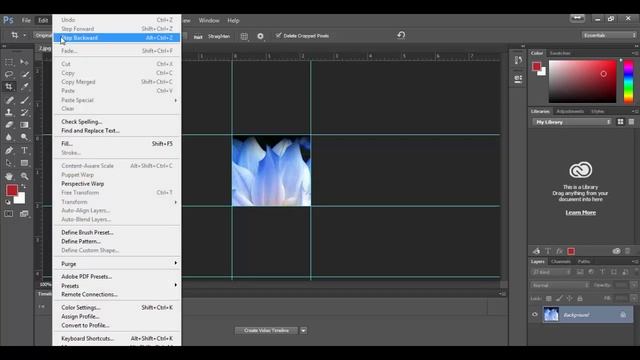Click the Create Video Timeline button
640x360 pixels.
point(267,331)
